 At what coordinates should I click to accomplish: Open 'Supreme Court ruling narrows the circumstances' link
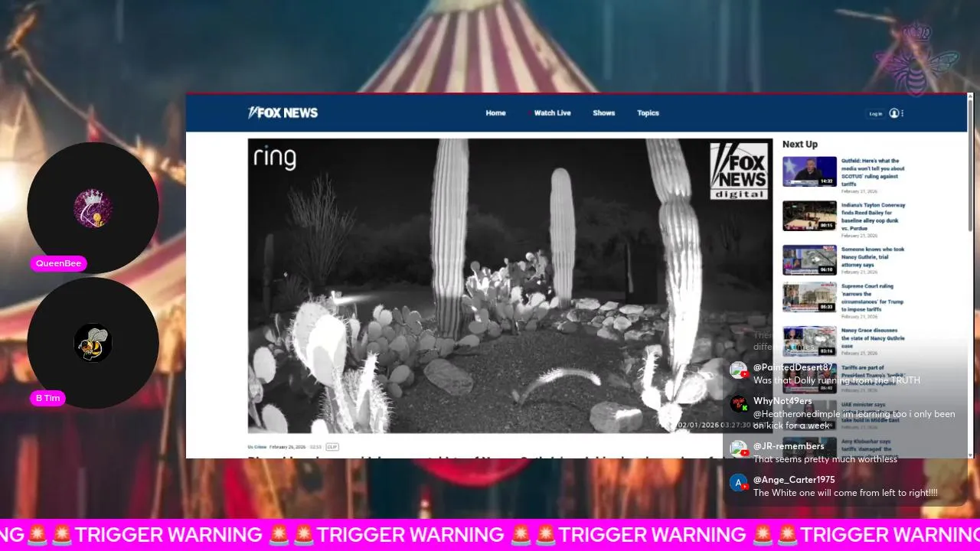point(873,298)
